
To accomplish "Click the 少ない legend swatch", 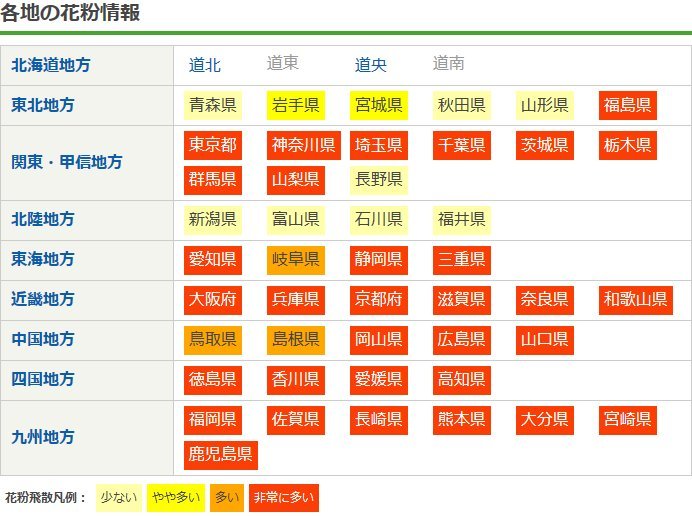I will click(x=118, y=497).
